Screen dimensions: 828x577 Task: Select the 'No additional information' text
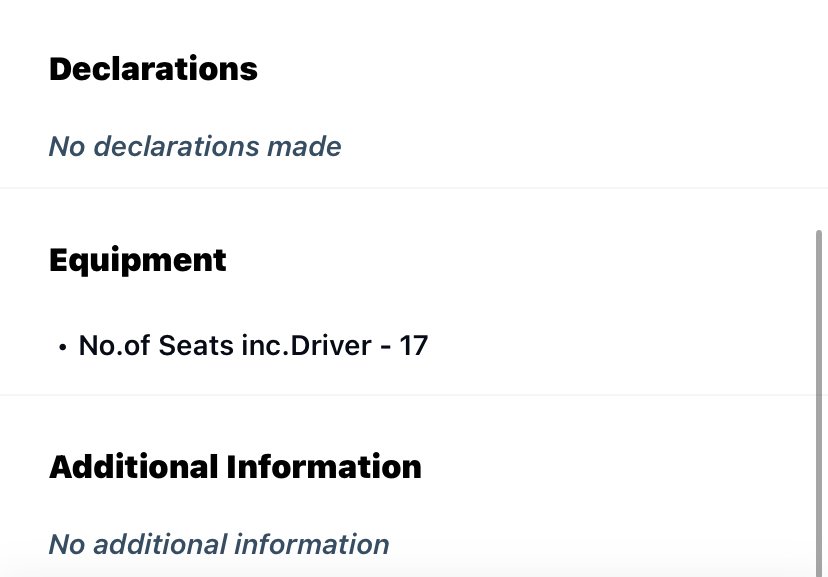click(219, 544)
